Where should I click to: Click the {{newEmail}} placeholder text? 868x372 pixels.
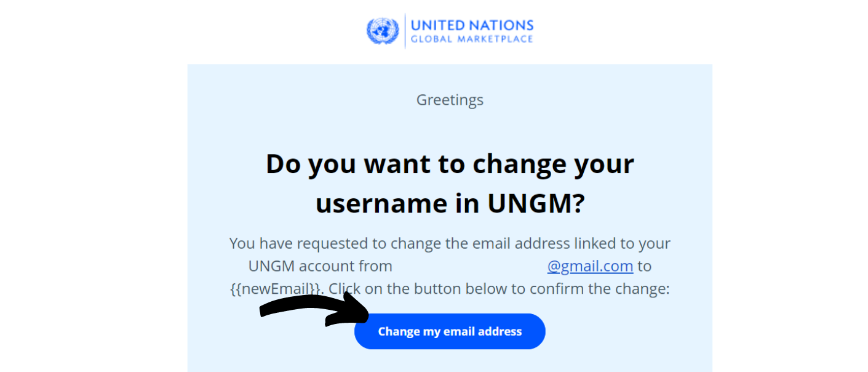point(276,288)
